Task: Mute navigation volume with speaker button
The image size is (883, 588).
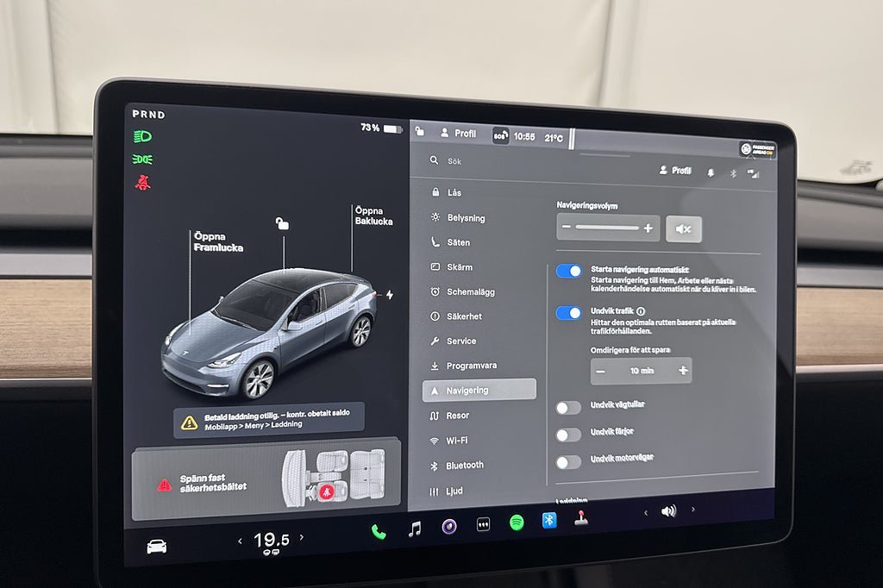Action: pos(684,229)
